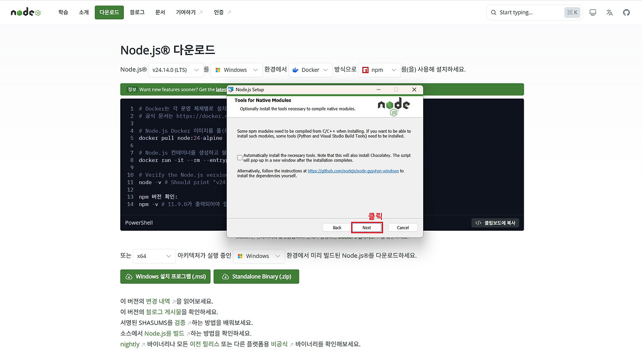This screenshot has width=644, height=355.
Task: Click Next in Node.js Setup
Action: pyautogui.click(x=367, y=228)
